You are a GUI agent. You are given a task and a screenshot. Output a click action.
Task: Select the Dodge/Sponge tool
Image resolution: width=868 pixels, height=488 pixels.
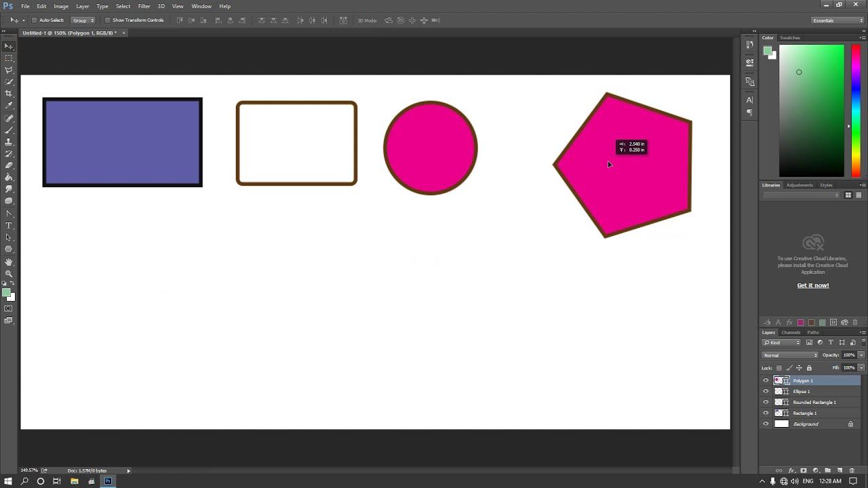click(9, 201)
